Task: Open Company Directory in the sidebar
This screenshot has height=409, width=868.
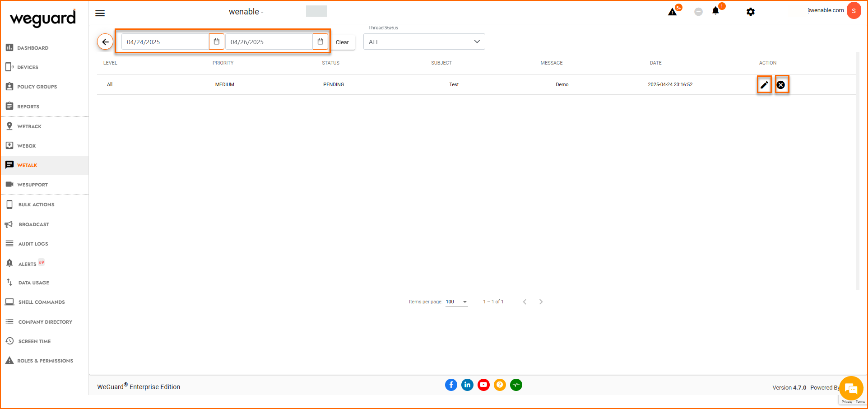Action: (x=44, y=321)
